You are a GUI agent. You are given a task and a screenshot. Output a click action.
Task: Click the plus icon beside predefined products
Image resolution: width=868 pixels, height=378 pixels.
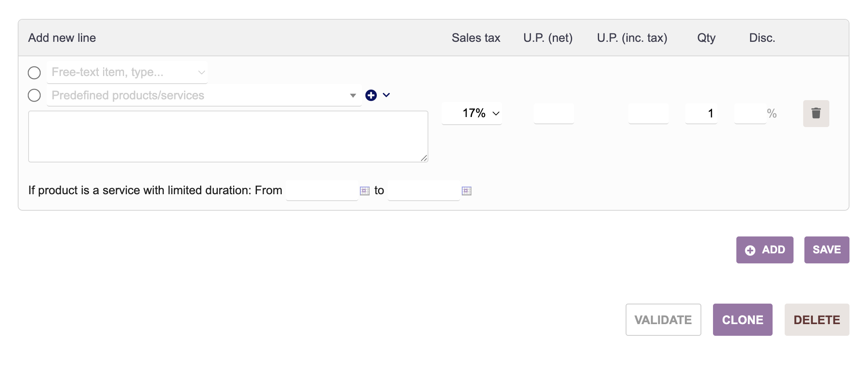click(371, 95)
